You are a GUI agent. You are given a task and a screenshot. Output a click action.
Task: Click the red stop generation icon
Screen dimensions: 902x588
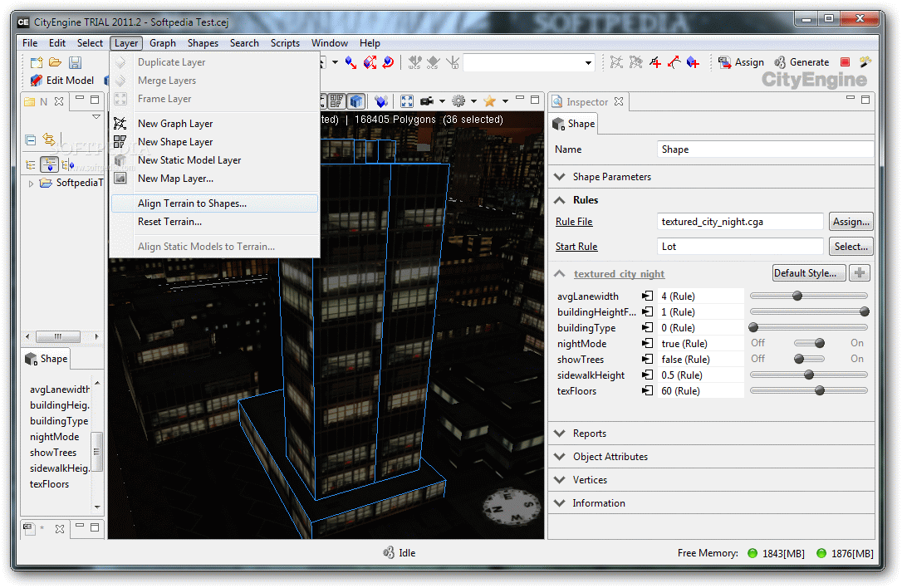(x=845, y=62)
